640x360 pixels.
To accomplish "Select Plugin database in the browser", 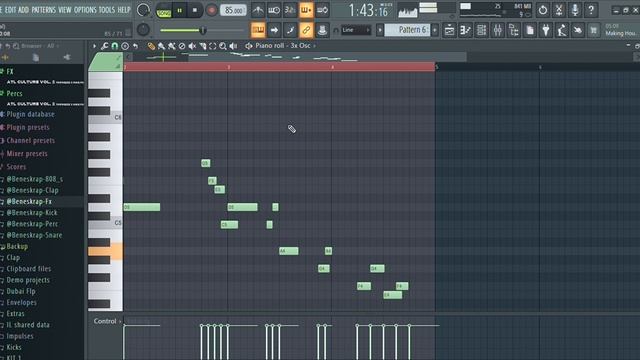I will pos(30,114).
